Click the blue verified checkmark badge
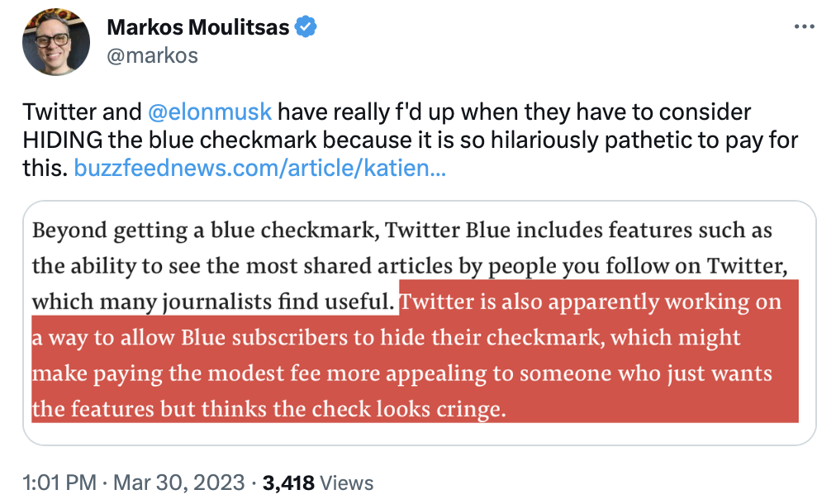 tap(307, 27)
